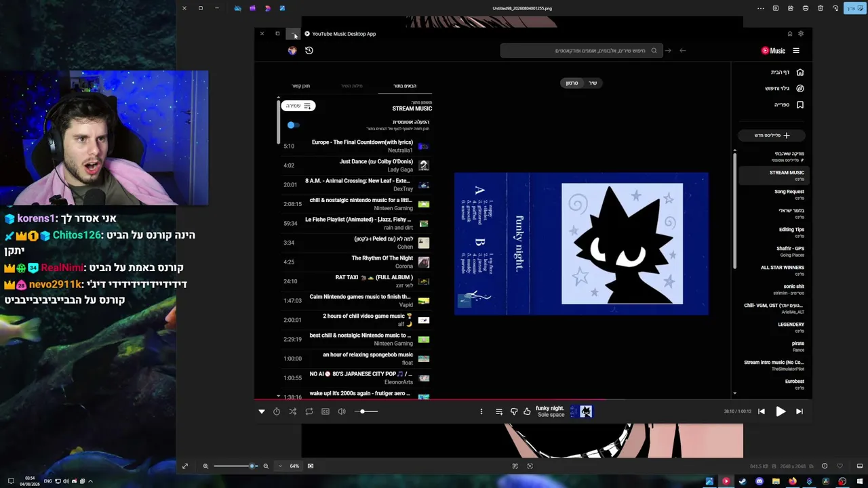The width and height of the screenshot is (868, 488).
Task: Toggle captions in the player bar
Action: tap(325, 411)
